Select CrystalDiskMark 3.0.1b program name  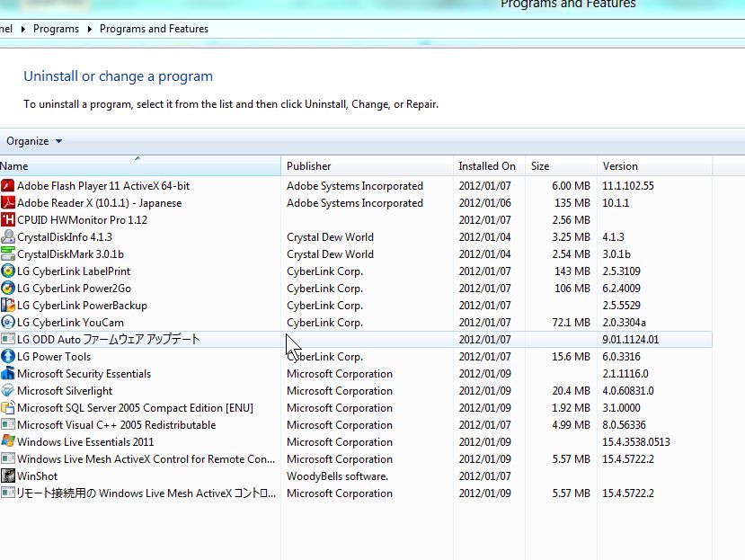pyautogui.click(x=70, y=254)
